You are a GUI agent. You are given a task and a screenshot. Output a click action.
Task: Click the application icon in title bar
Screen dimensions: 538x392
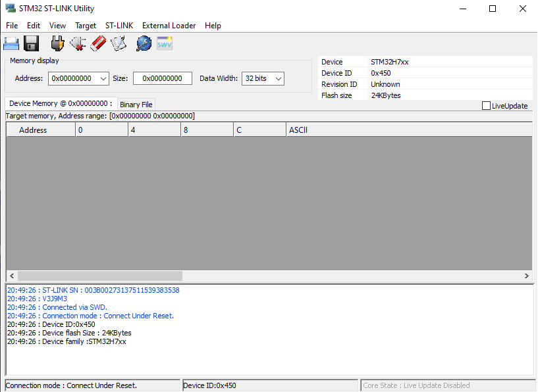pyautogui.click(x=11, y=9)
